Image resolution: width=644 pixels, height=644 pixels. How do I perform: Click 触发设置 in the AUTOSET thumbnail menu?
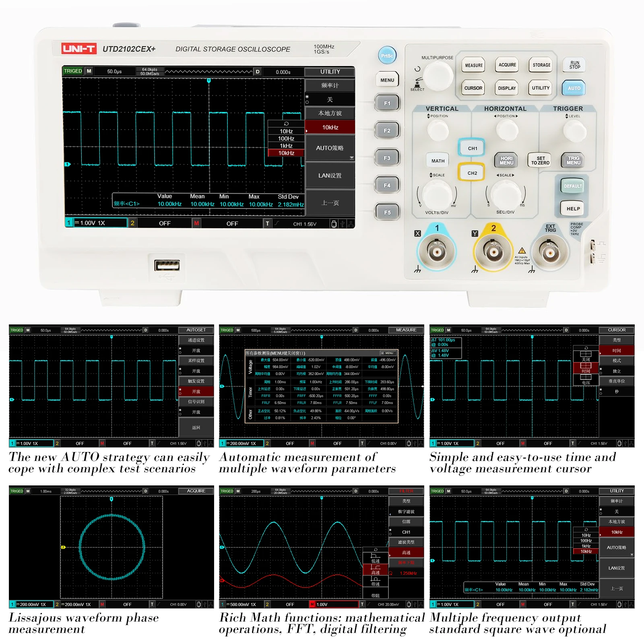(196, 381)
